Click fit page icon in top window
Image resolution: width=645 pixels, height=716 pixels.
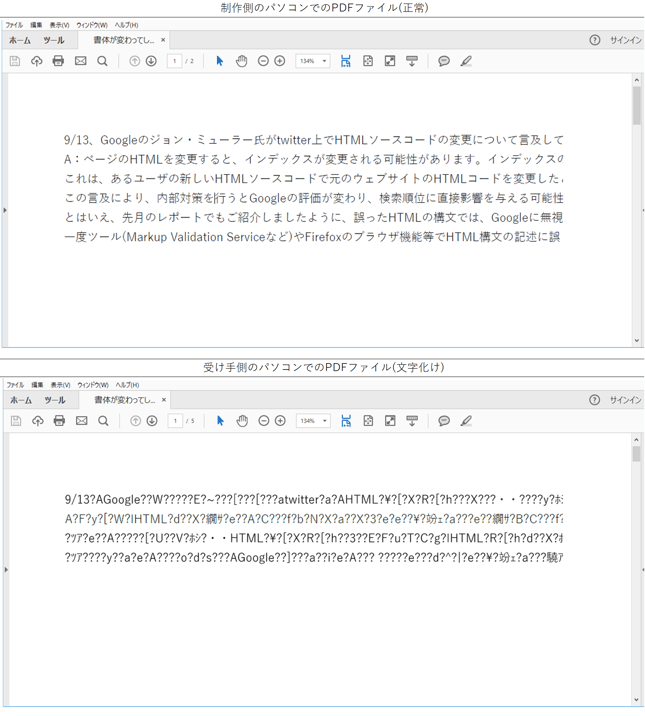tap(368, 61)
